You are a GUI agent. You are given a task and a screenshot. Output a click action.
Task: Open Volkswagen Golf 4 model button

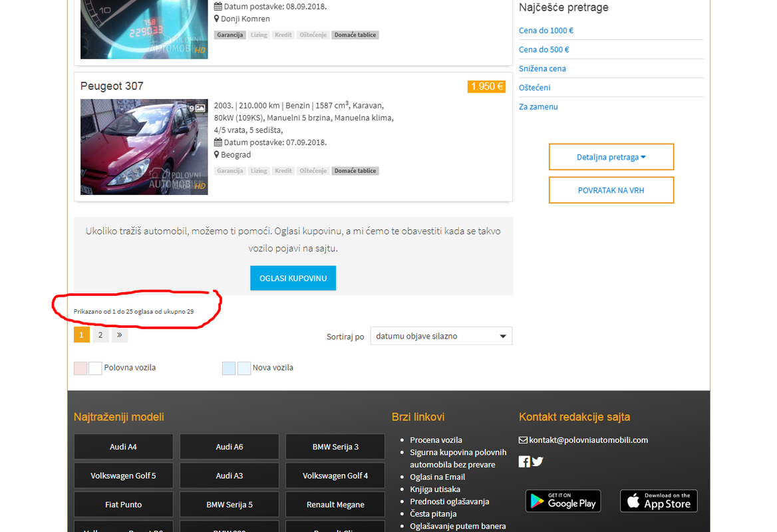pos(335,475)
